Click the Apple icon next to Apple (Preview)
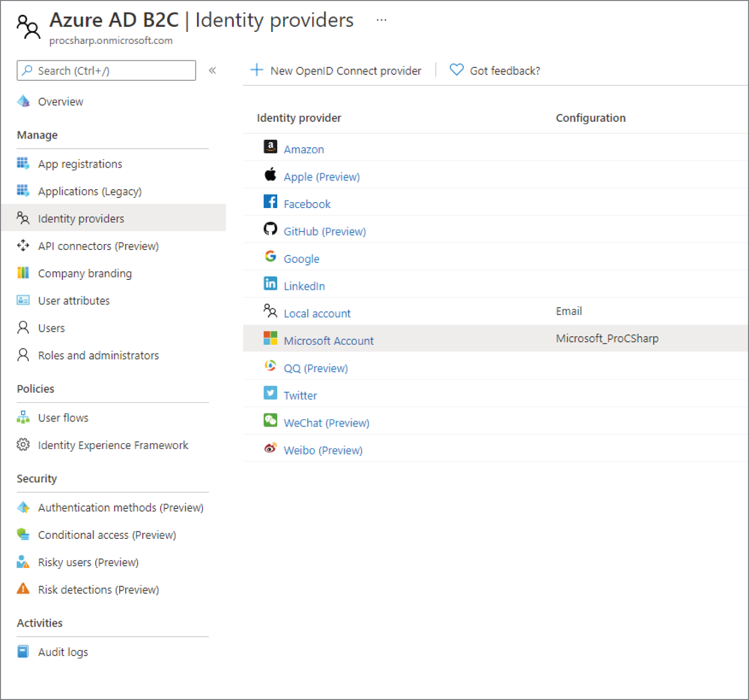 click(x=270, y=174)
